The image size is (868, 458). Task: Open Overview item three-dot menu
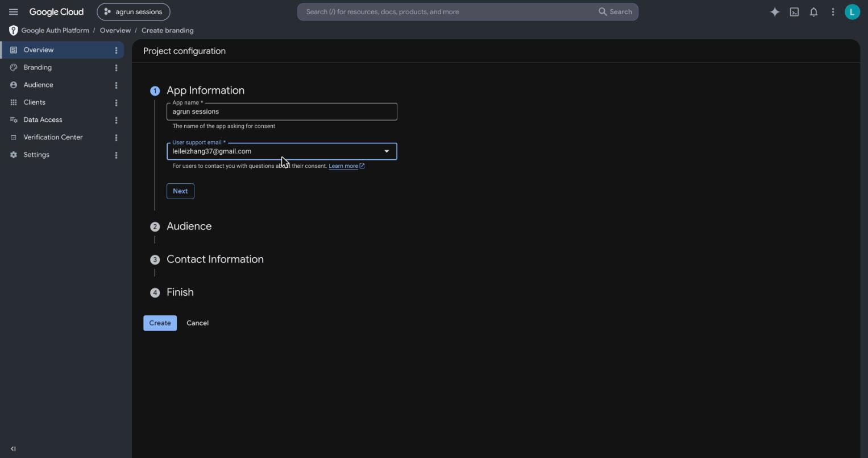[x=116, y=51]
